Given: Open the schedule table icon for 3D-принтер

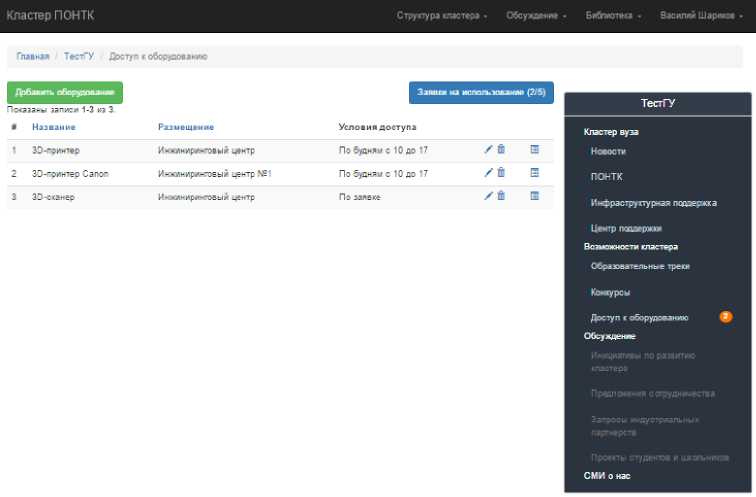Looking at the screenshot, I should pos(534,149).
